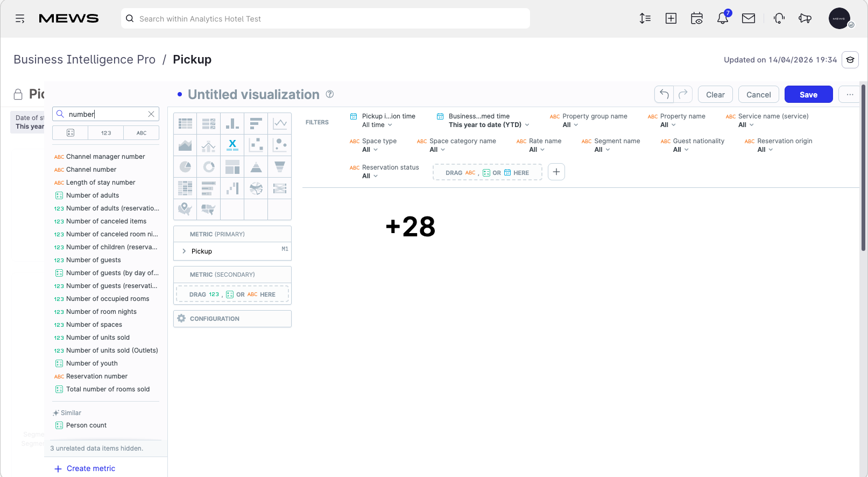This screenshot has height=477, width=868.
Task: Switch to the Donut chart visualization
Action: 209,167
